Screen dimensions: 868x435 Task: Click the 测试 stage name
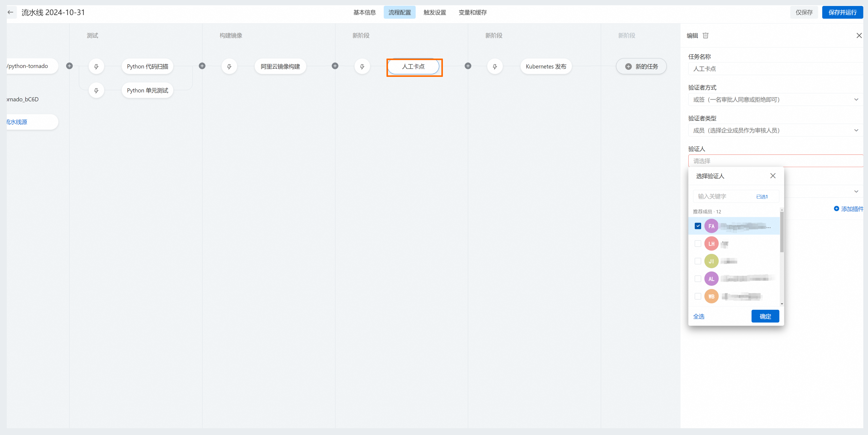pos(92,35)
